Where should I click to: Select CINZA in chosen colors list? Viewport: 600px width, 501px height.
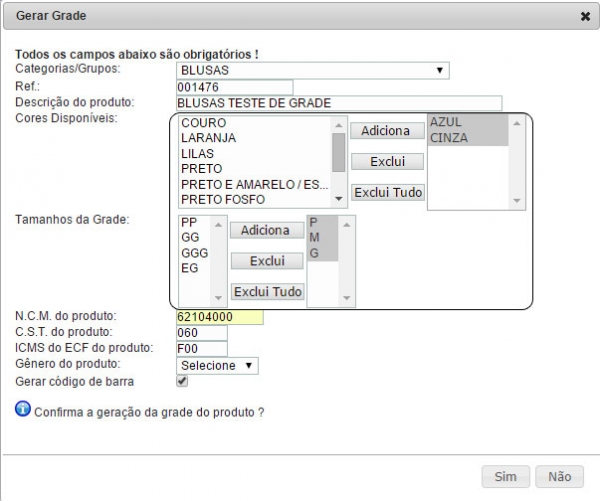point(468,138)
